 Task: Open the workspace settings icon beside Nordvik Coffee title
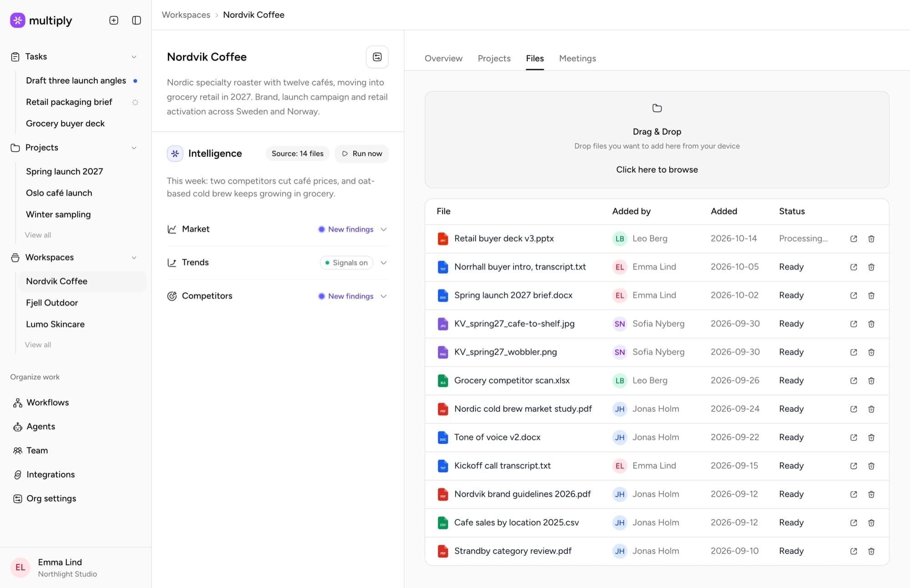click(377, 57)
